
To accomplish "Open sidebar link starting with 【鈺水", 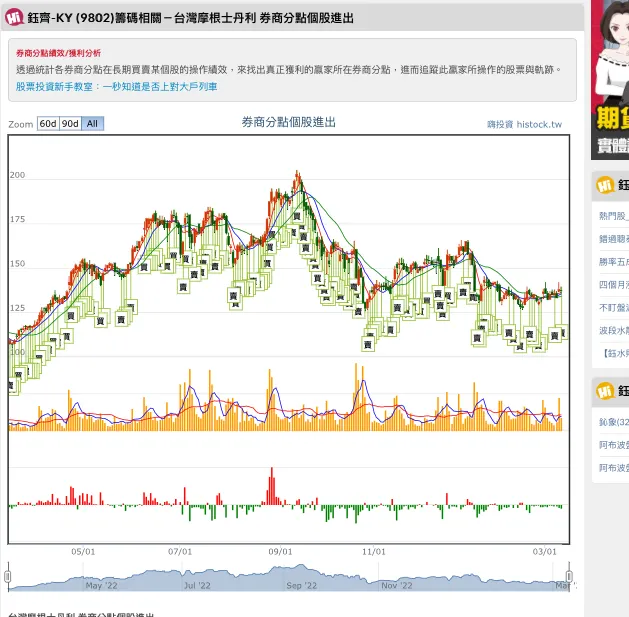I will (x=614, y=353).
